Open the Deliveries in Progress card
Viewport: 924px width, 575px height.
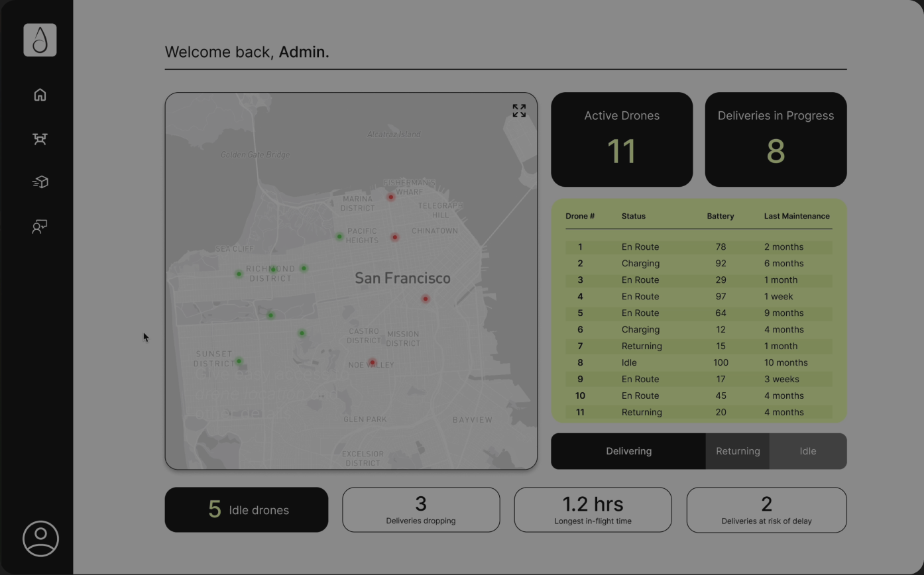click(x=776, y=139)
